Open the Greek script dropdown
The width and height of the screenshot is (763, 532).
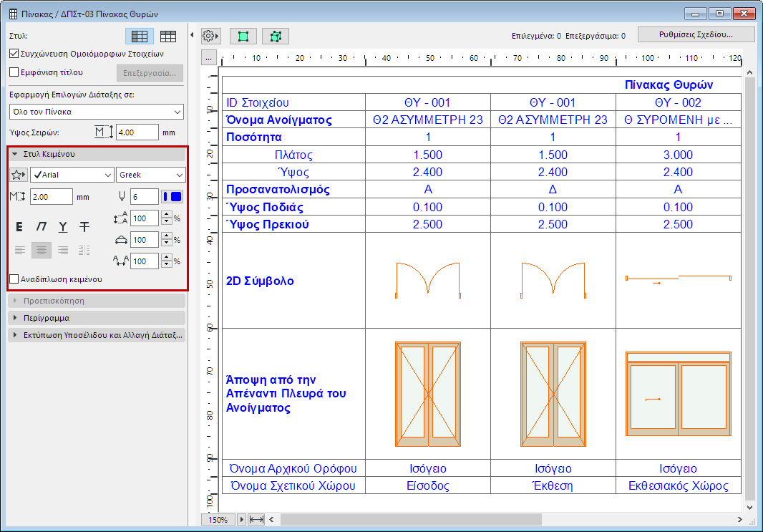[151, 175]
